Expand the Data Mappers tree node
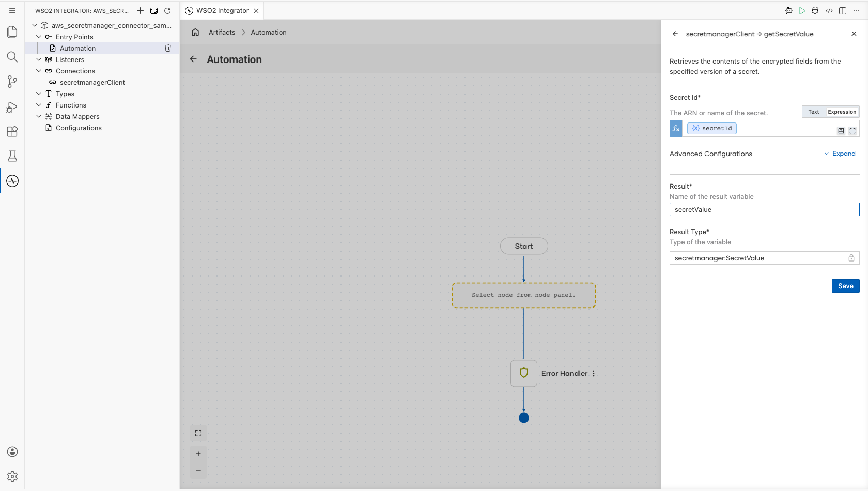Viewport: 868px width, 491px height. (39, 116)
